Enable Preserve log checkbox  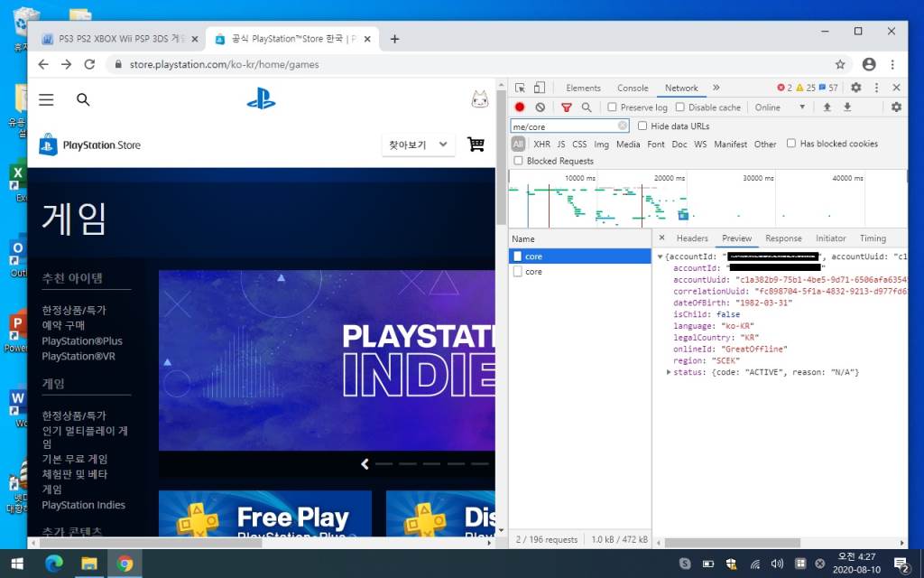[613, 107]
